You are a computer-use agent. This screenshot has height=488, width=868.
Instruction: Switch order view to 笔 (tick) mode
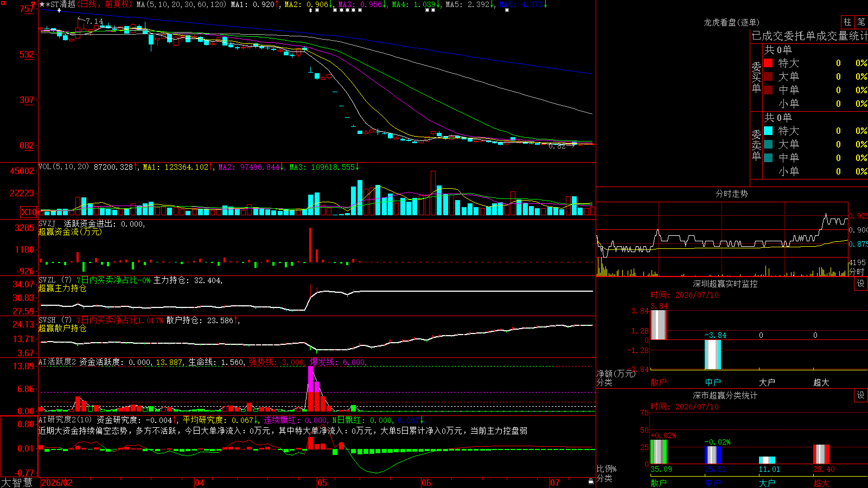click(x=861, y=22)
